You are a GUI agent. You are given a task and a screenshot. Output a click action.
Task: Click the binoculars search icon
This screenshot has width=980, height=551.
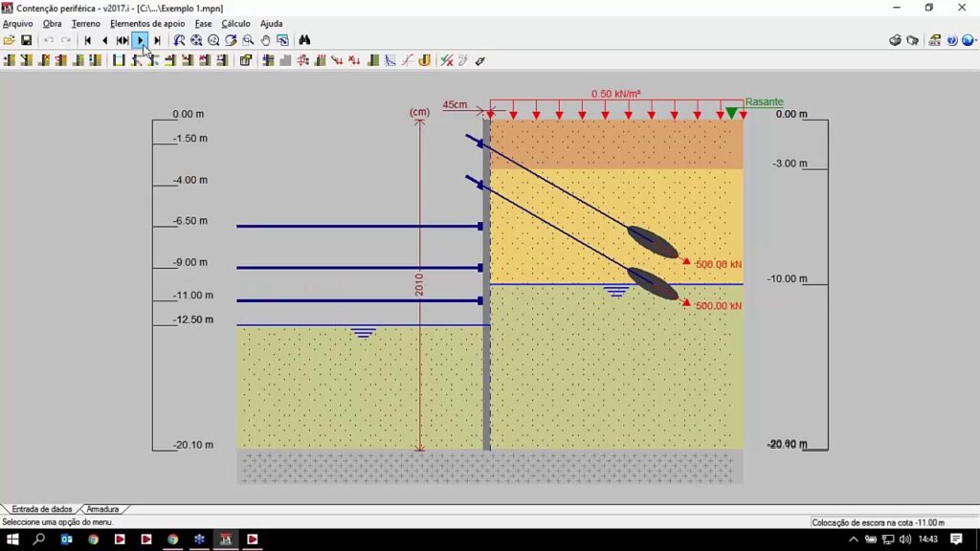click(x=304, y=40)
